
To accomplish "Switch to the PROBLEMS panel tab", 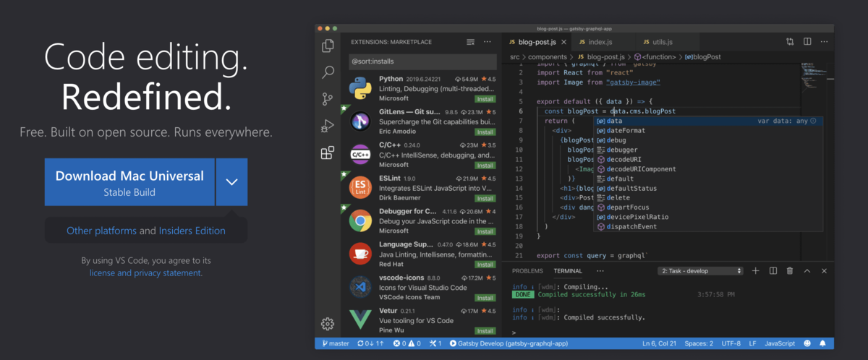I will 527,270.
